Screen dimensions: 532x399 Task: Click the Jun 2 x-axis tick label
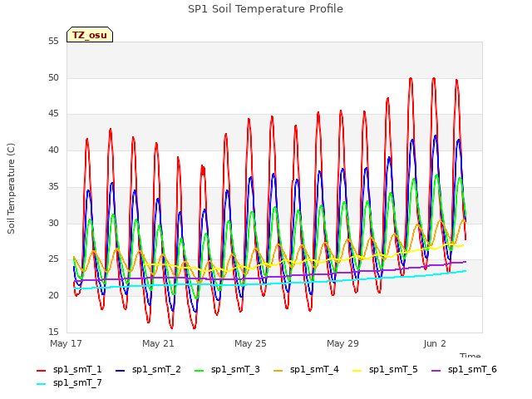[x=435, y=343]
